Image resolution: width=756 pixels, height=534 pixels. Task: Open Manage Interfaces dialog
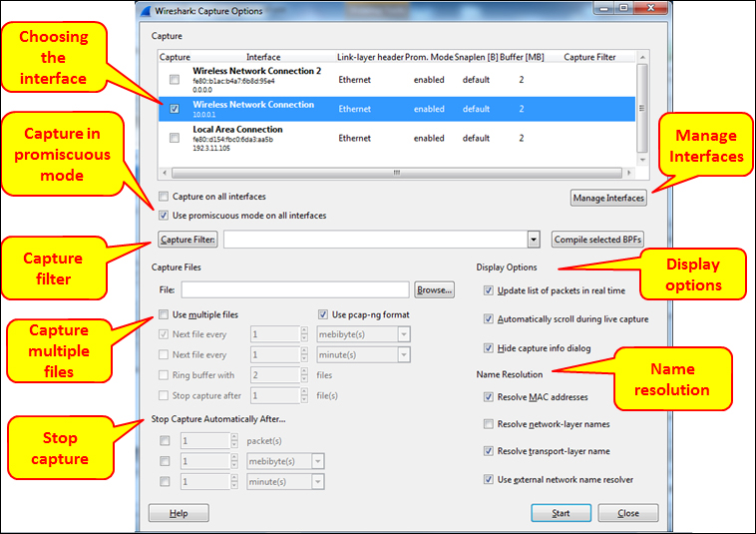click(x=608, y=198)
